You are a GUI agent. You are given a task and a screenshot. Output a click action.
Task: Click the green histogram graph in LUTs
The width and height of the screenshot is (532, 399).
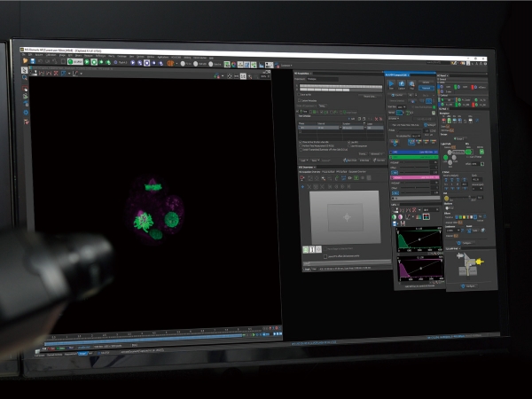click(x=419, y=240)
